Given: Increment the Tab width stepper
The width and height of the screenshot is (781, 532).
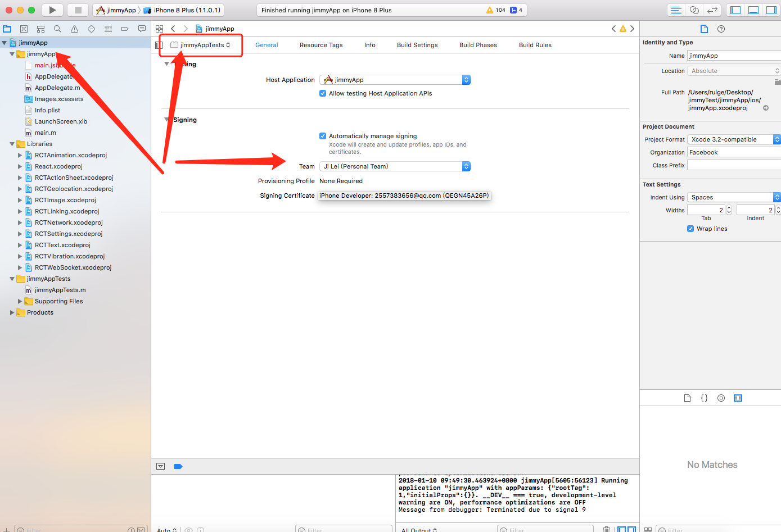Looking at the screenshot, I should (729, 207).
